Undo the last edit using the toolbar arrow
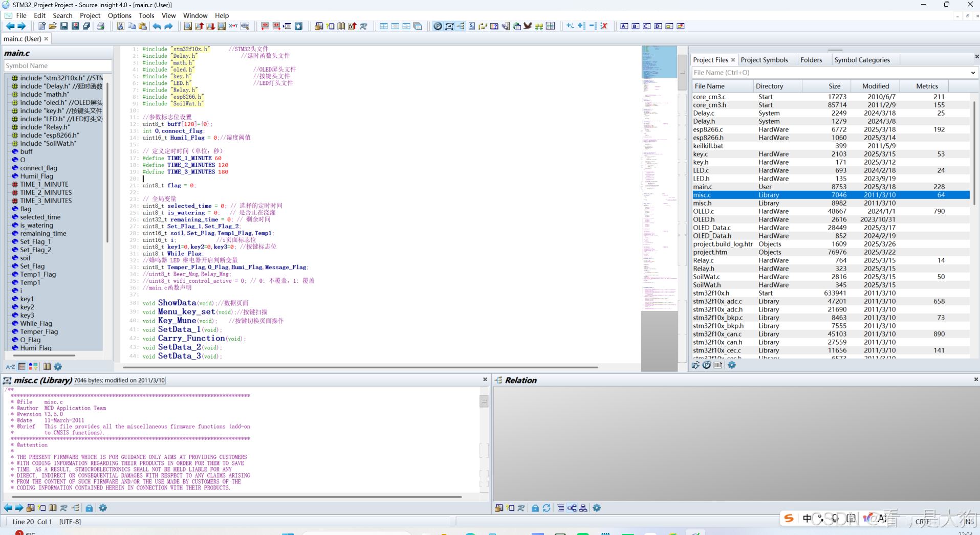Image resolution: width=980 pixels, height=535 pixels. tap(157, 26)
